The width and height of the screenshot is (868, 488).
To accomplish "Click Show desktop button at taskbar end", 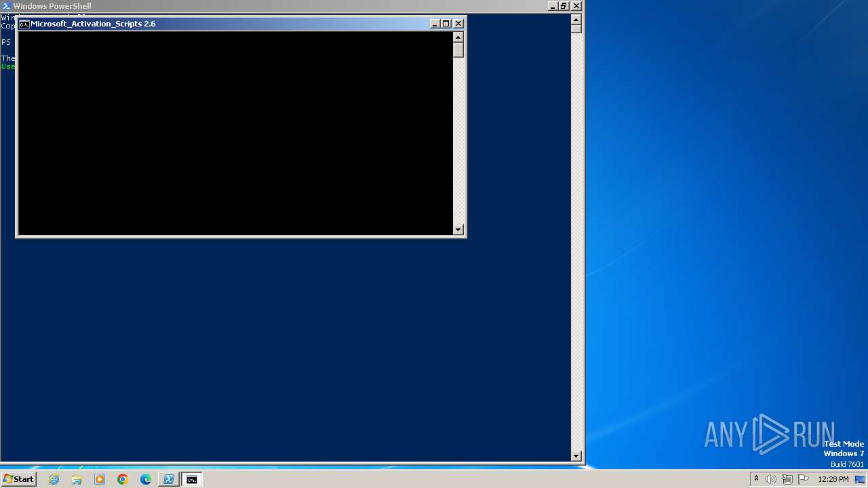I will [860, 479].
